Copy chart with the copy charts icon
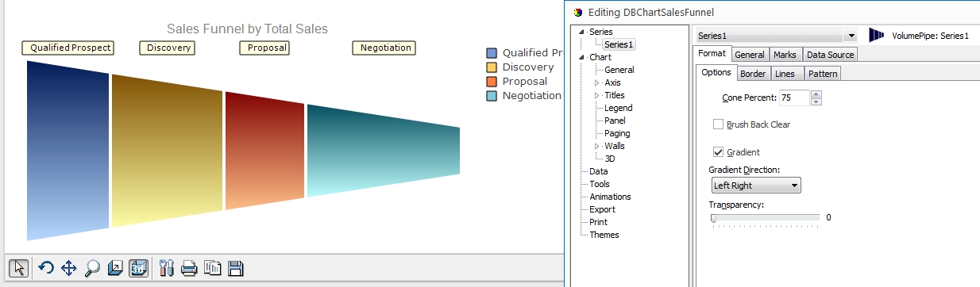 click(212, 268)
